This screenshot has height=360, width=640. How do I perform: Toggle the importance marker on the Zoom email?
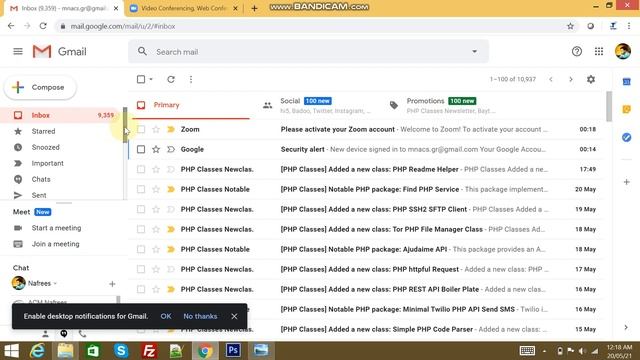tap(171, 129)
